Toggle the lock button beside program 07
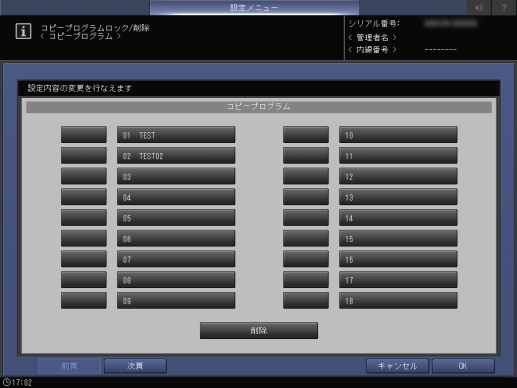Image resolution: width=517 pixels, height=388 pixels. (x=84, y=259)
